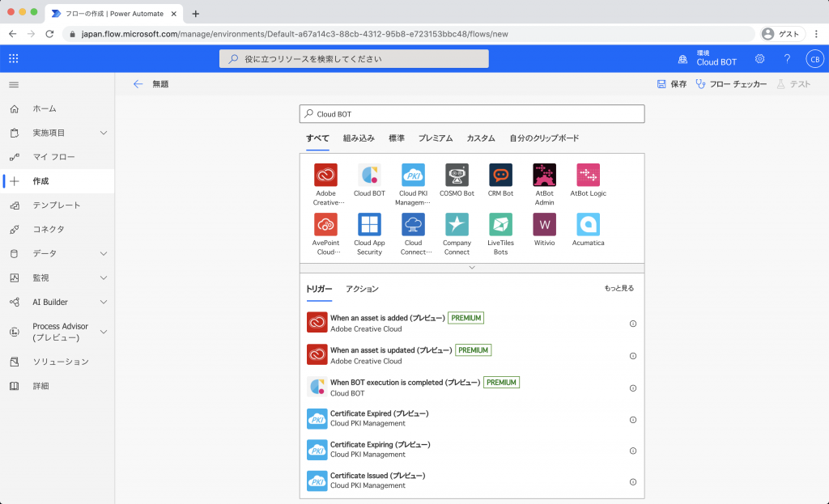829x504 pixels.
Task: Select the Cloud PKI Management connector icon
Action: (x=413, y=175)
